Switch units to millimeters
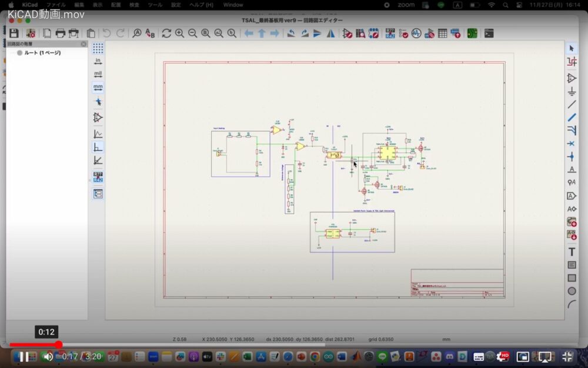Viewport: 588px width, 368px height. tap(98, 87)
